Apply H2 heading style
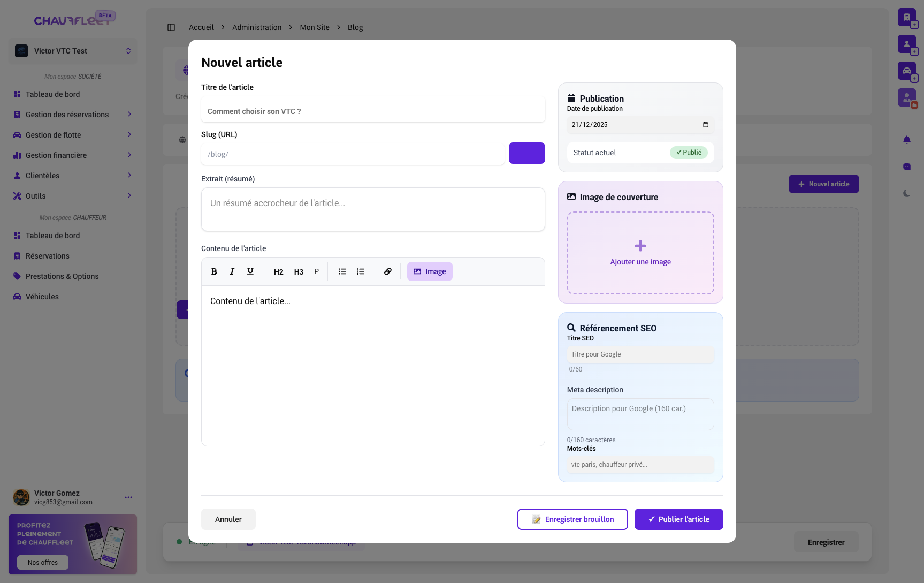The height and width of the screenshot is (583, 924). [x=278, y=272]
